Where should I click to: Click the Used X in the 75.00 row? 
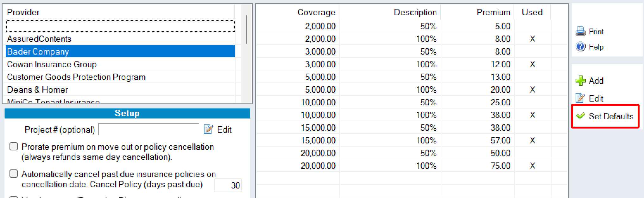pyautogui.click(x=533, y=166)
